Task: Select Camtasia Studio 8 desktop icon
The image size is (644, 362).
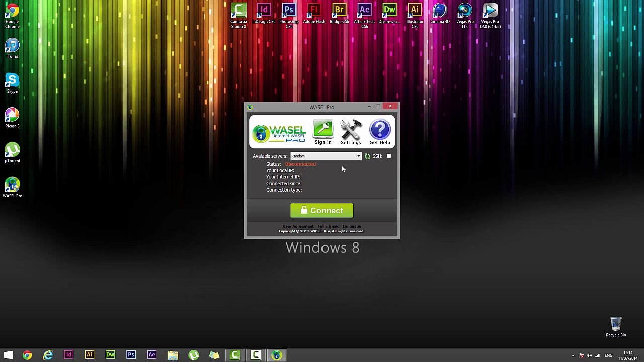Action: (x=238, y=16)
